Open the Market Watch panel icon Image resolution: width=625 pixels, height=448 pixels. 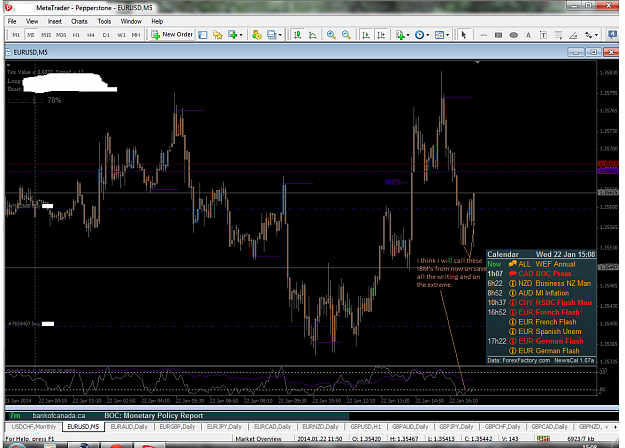(x=203, y=35)
